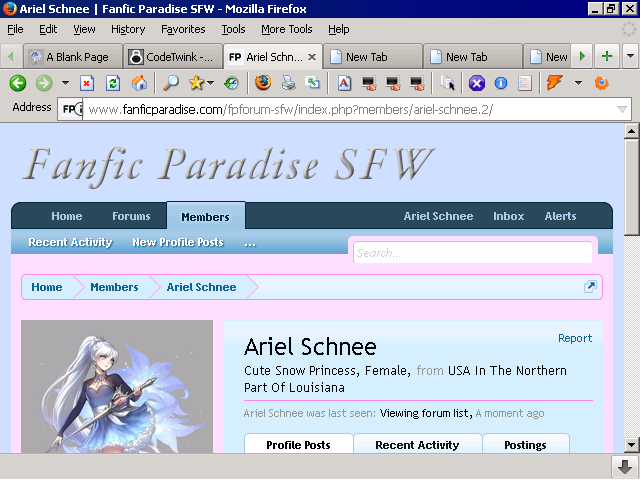Open the Inbox link
The height and width of the screenshot is (480, 640).
[509, 216]
